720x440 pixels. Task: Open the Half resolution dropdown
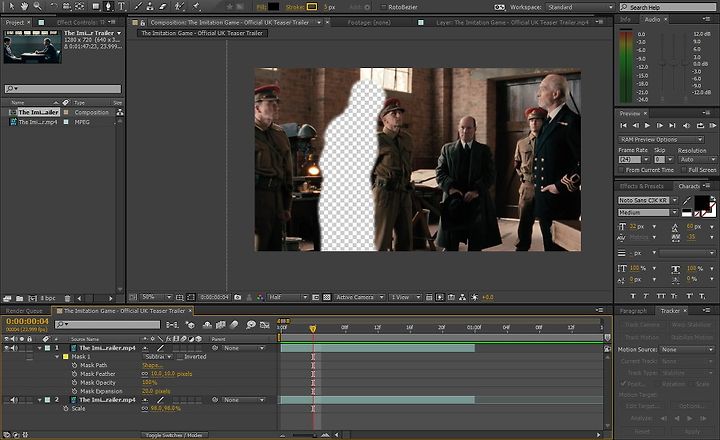(287, 297)
